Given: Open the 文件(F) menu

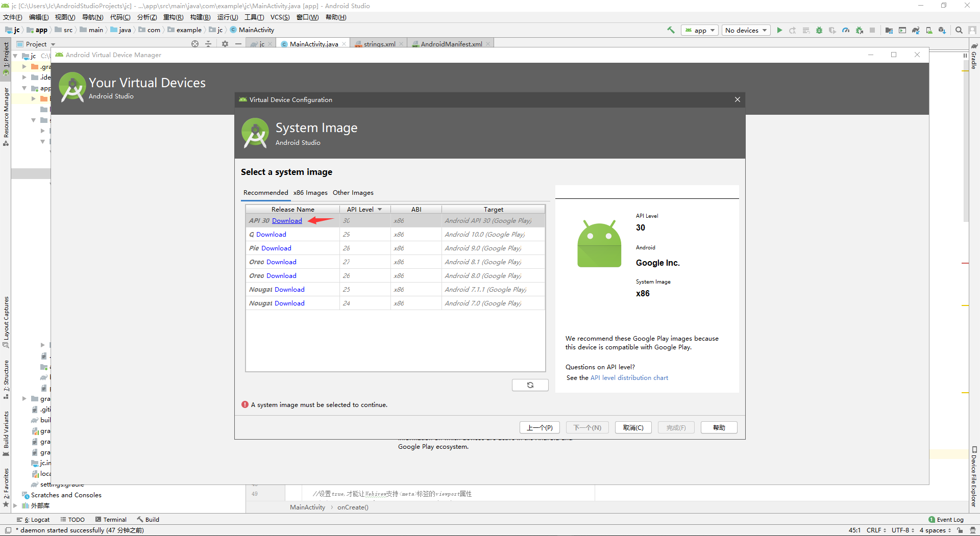Looking at the screenshot, I should [13, 17].
